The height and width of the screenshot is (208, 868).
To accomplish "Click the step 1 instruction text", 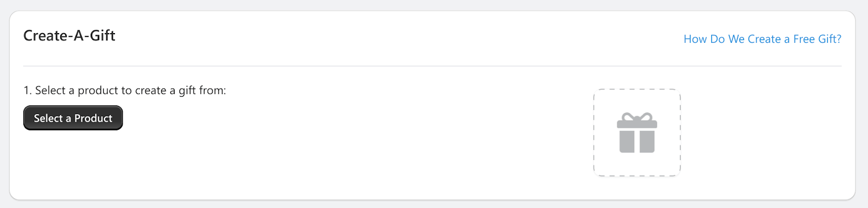I will click(x=125, y=90).
